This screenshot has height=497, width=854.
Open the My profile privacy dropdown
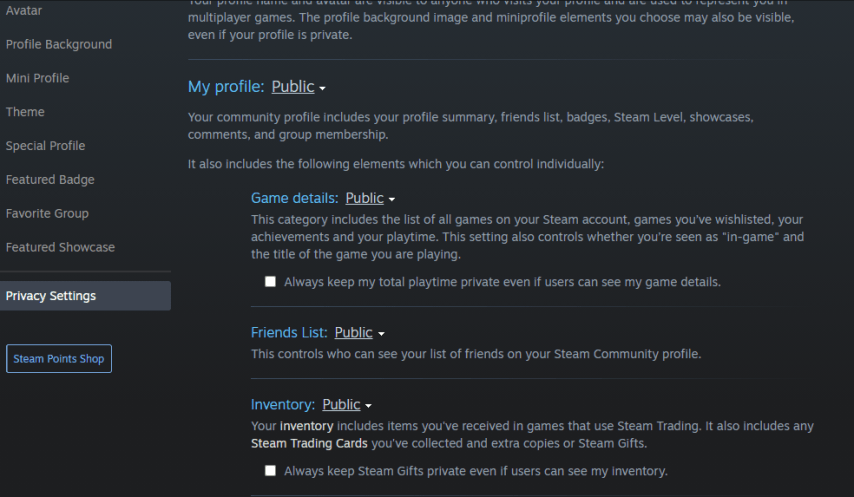298,87
